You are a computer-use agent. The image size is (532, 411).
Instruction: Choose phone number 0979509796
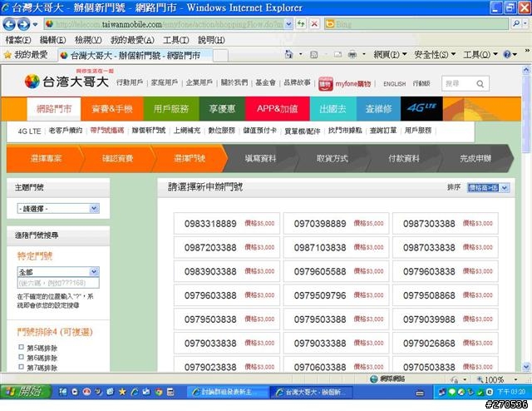pyautogui.click(x=336, y=295)
